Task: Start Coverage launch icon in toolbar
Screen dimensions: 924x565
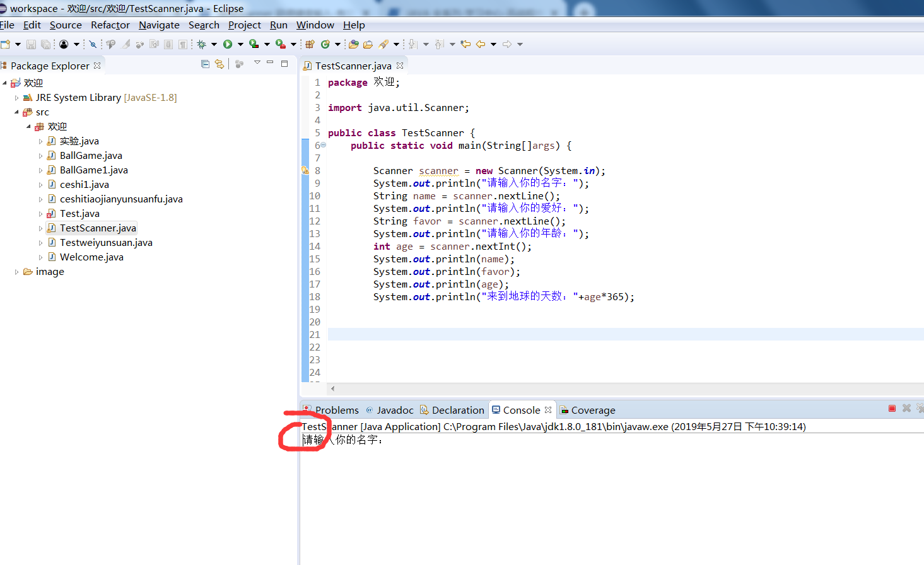Action: pos(254,44)
